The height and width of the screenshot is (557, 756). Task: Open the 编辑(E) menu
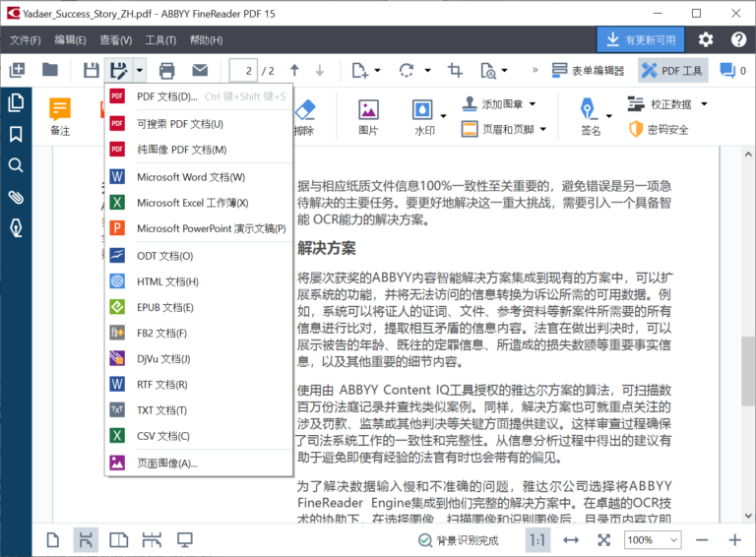[x=71, y=40]
